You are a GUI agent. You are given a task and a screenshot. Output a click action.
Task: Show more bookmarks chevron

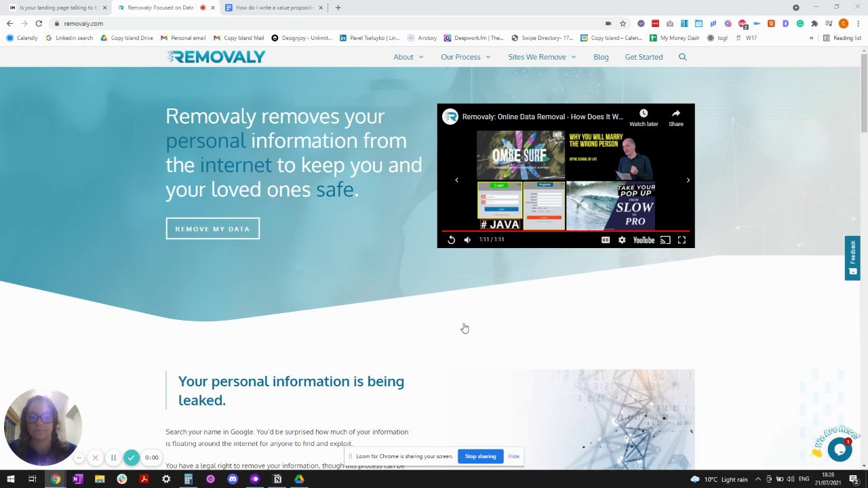point(811,38)
